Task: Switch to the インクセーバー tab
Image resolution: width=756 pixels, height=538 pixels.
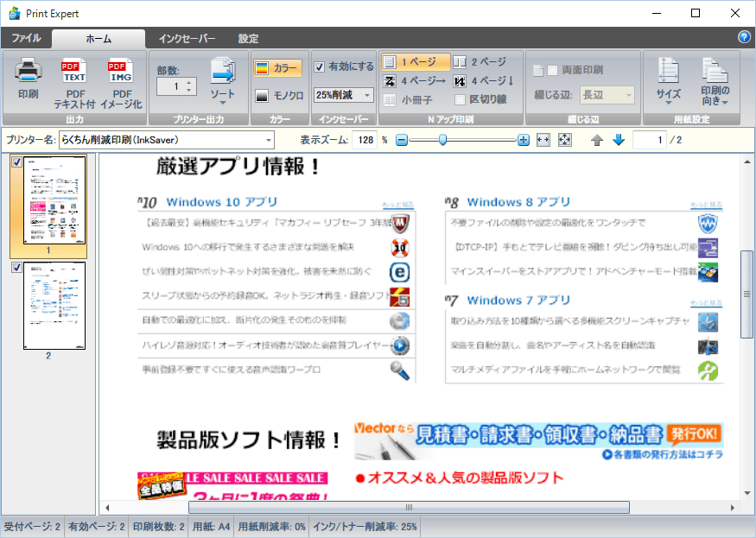Action: (x=187, y=39)
